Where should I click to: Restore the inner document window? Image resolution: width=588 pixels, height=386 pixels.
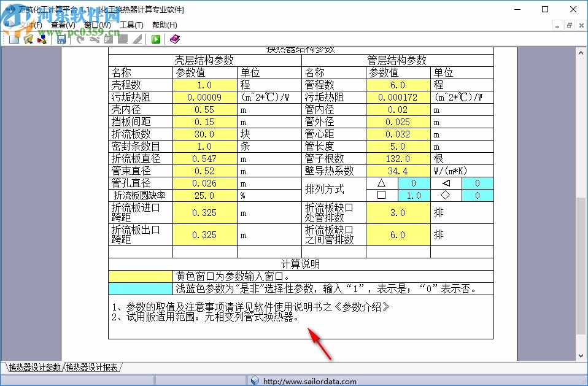(x=569, y=26)
